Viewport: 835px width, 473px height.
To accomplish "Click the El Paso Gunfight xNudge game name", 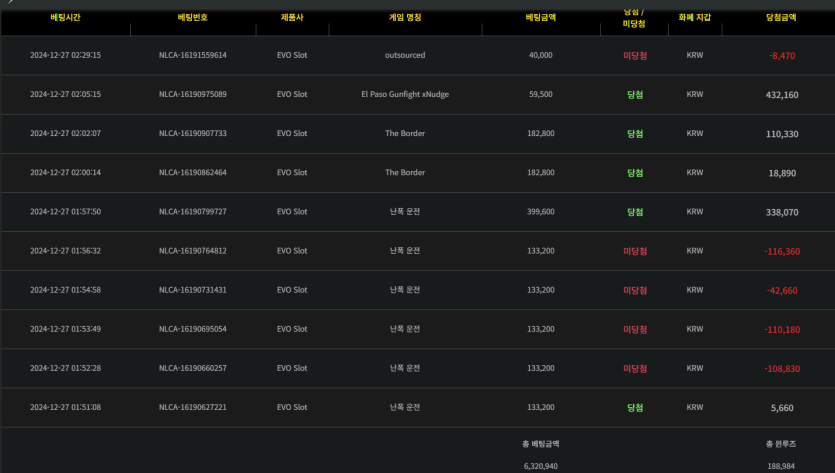I will pyautogui.click(x=405, y=94).
